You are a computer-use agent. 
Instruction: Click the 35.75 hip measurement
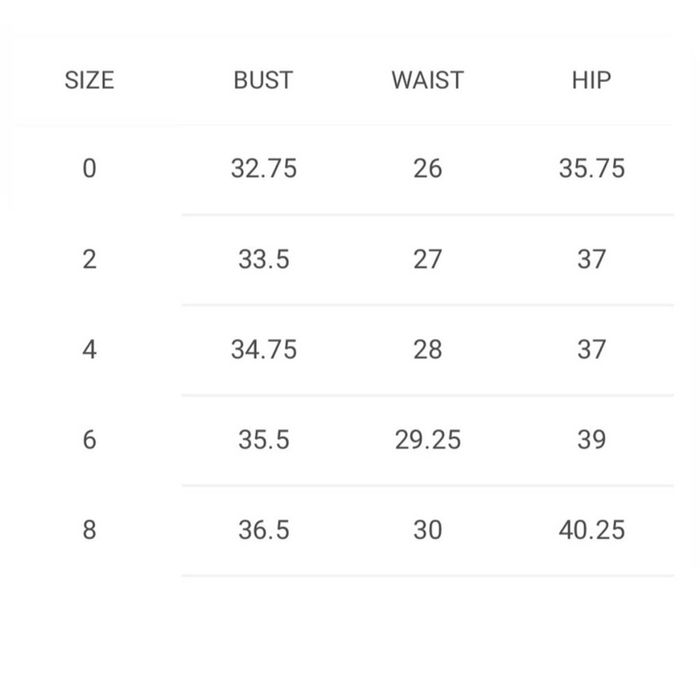pyautogui.click(x=591, y=169)
